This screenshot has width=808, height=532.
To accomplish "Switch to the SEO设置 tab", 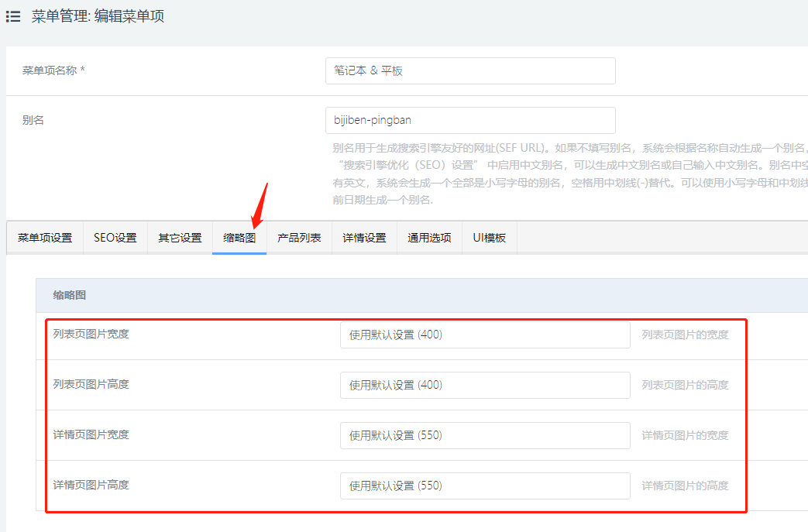I will tap(115, 238).
